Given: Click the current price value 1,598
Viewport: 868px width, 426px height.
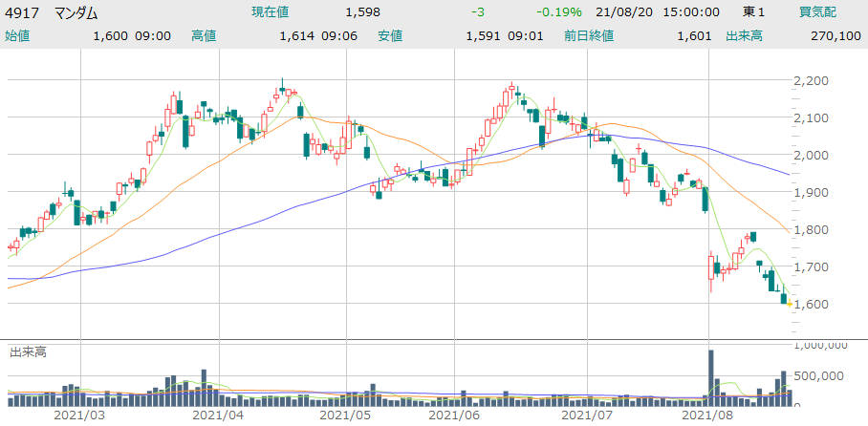Looking at the screenshot, I should point(362,12).
